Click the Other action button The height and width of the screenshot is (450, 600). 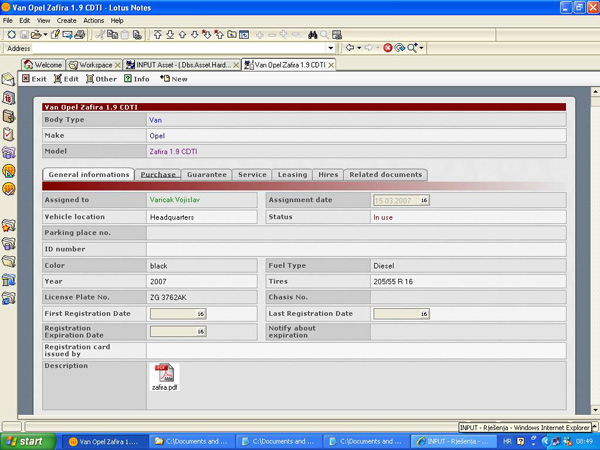pyautogui.click(x=101, y=79)
